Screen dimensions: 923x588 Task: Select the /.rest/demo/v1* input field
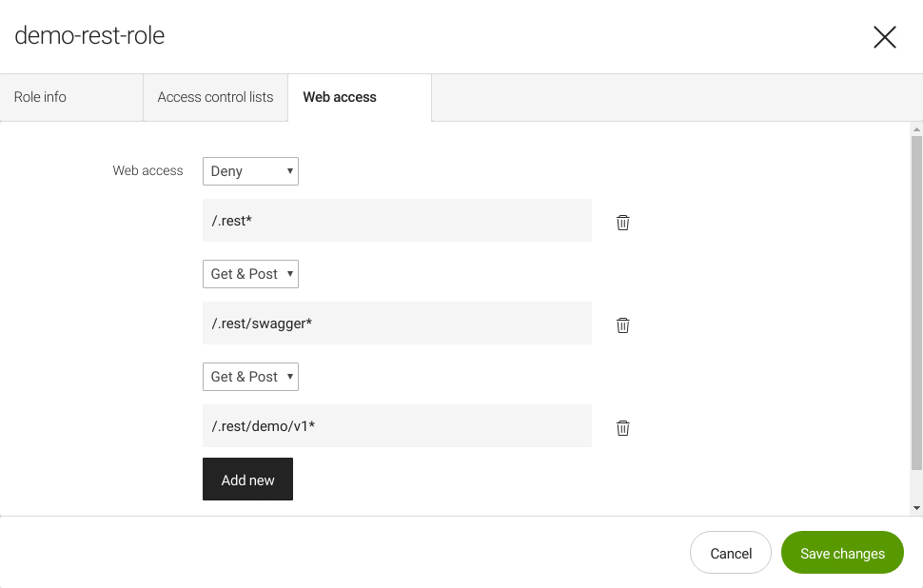click(397, 425)
